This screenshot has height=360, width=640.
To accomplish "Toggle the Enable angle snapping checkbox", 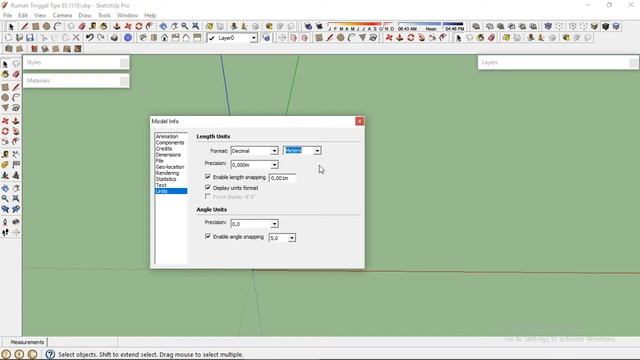I will [208, 236].
